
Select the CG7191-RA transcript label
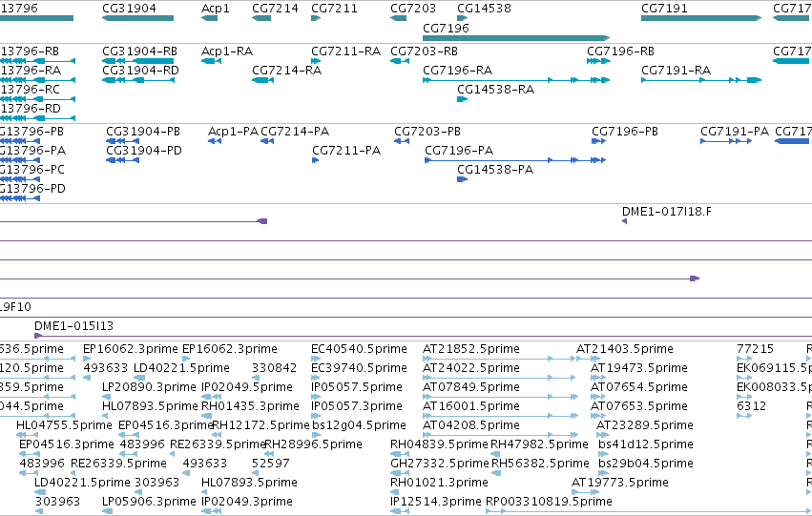[676, 71]
